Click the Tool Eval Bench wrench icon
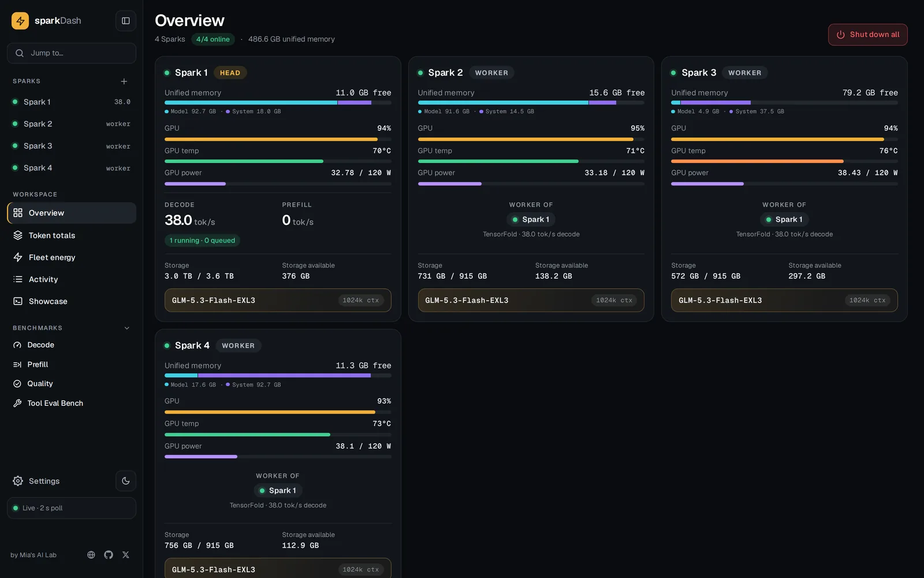 click(x=17, y=403)
